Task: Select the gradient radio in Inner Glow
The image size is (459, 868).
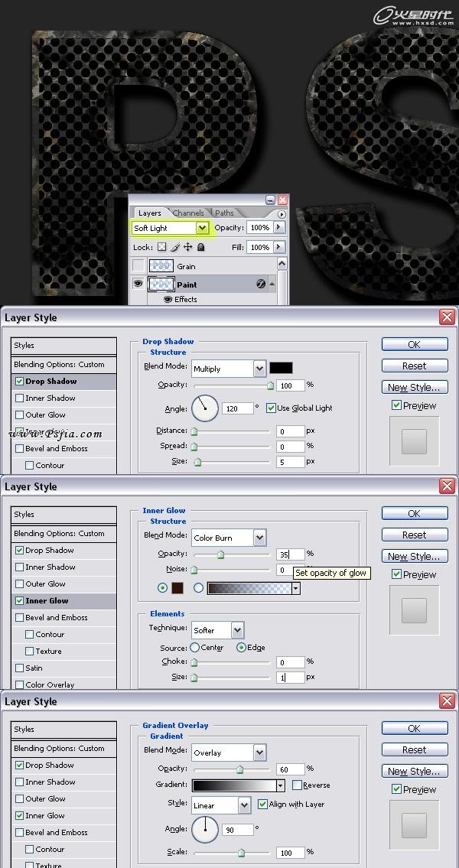Action: [x=198, y=588]
